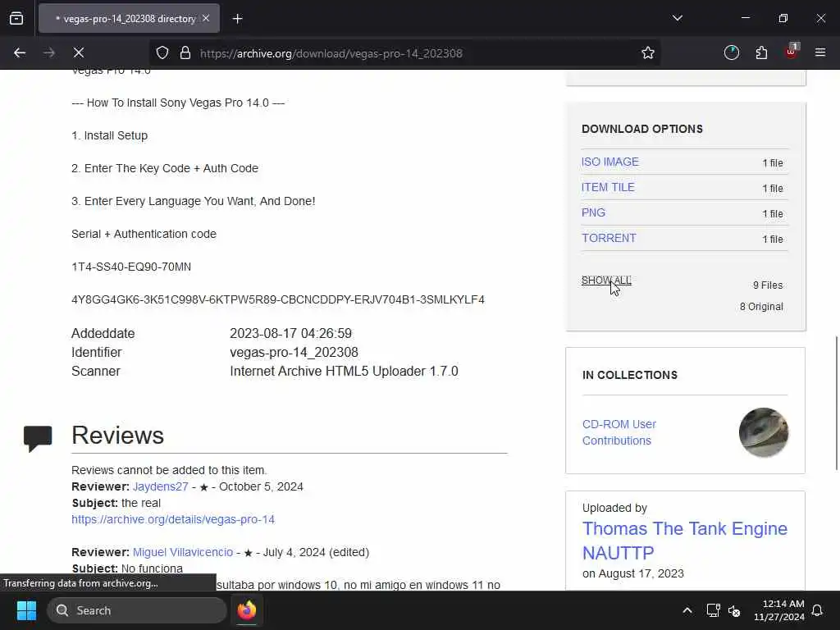Image resolution: width=840 pixels, height=630 pixels.
Task: Click the site security padlock icon
Action: pos(185,52)
